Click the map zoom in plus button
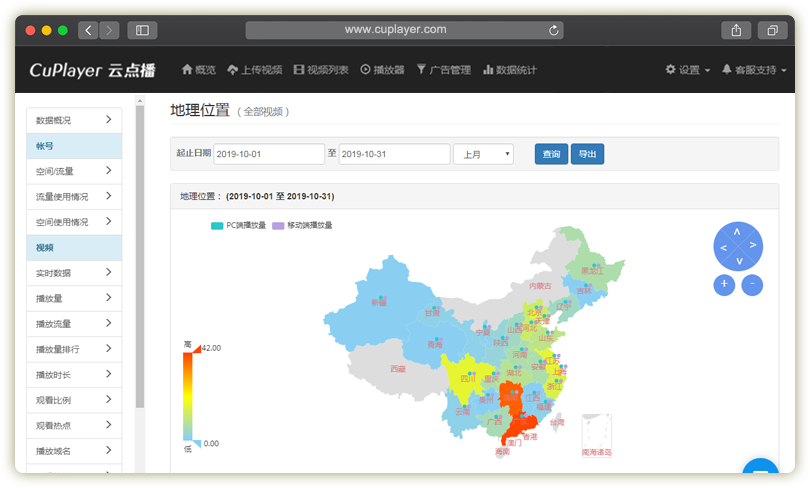810x488 pixels. [724, 285]
